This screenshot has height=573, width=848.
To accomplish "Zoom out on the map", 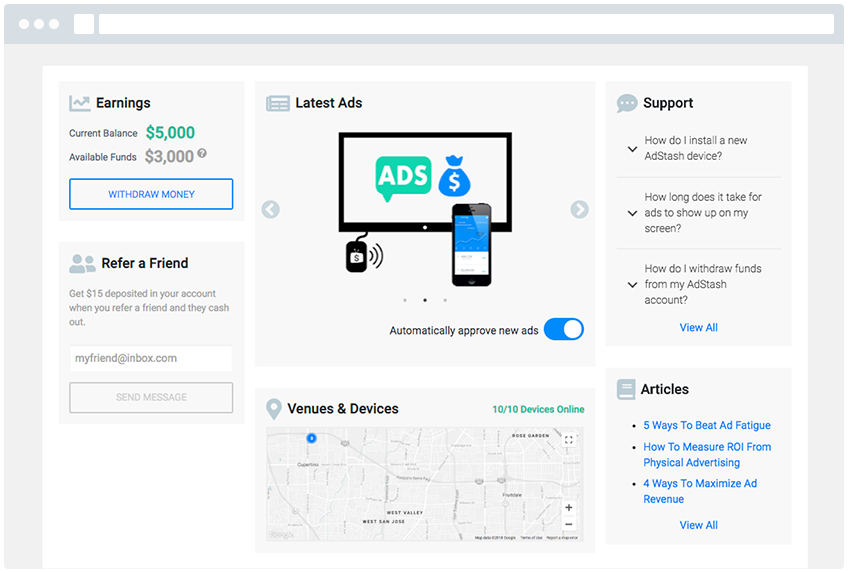I will (x=568, y=524).
